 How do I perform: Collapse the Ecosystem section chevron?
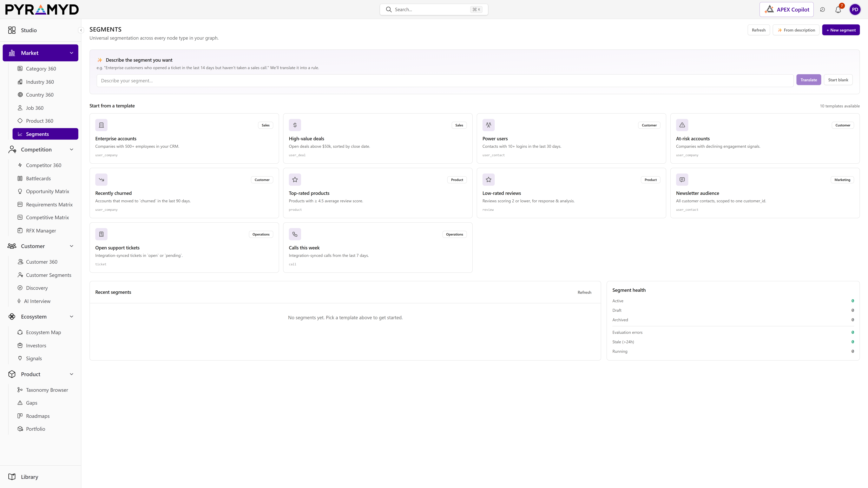coord(71,317)
